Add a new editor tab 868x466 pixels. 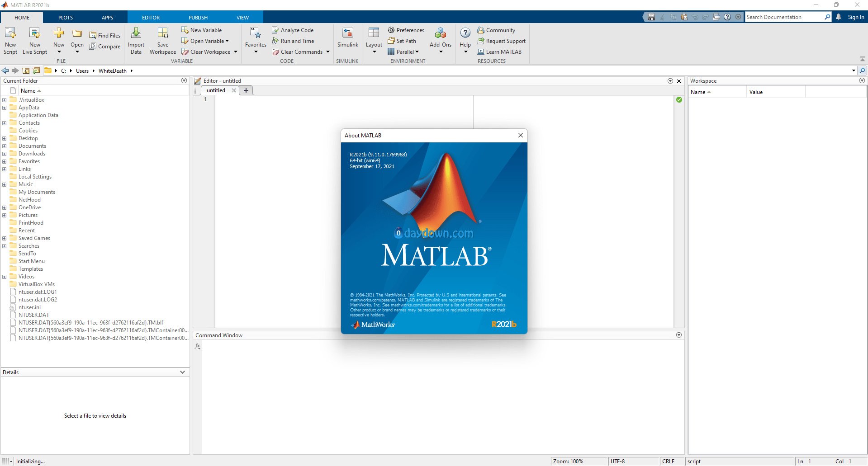(x=246, y=90)
